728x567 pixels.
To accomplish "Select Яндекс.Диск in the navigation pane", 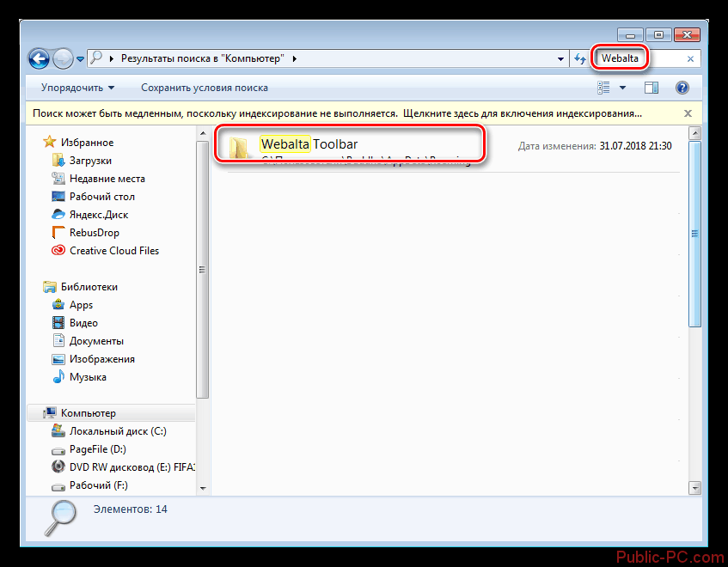I will [x=99, y=215].
